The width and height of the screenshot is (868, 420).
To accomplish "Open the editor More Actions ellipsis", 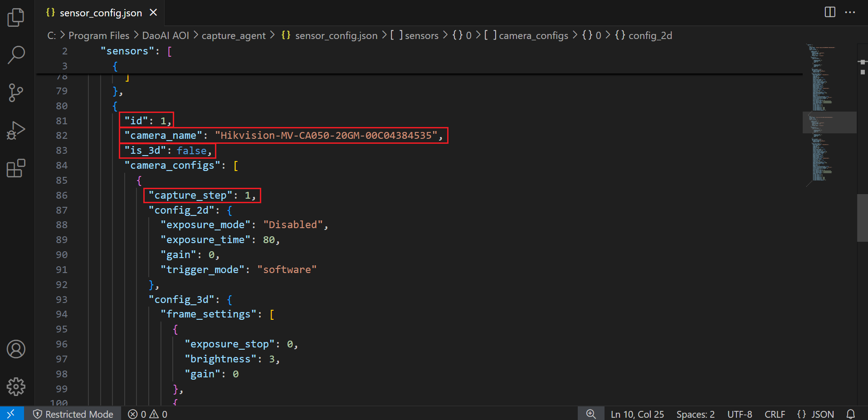I will pyautogui.click(x=850, y=12).
